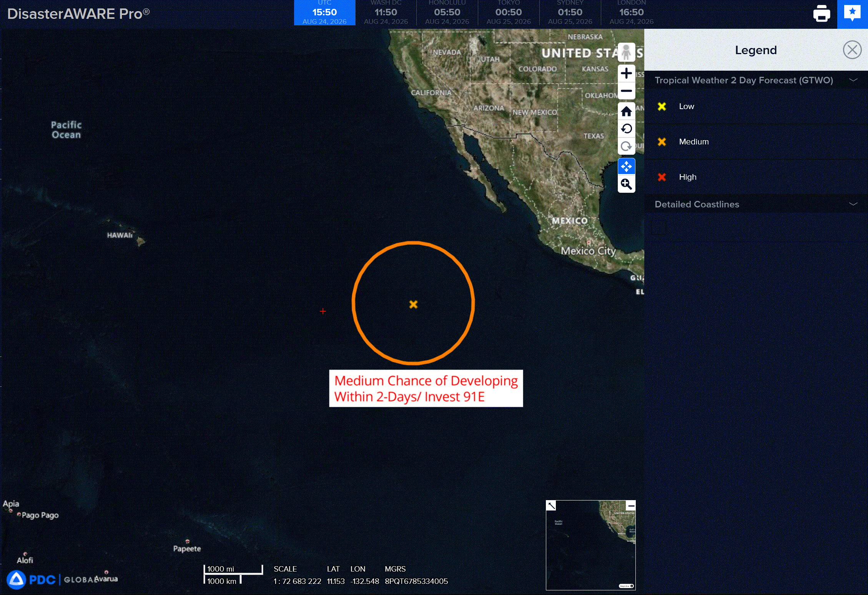Click the Alofi city label
868x595 pixels.
point(25,560)
